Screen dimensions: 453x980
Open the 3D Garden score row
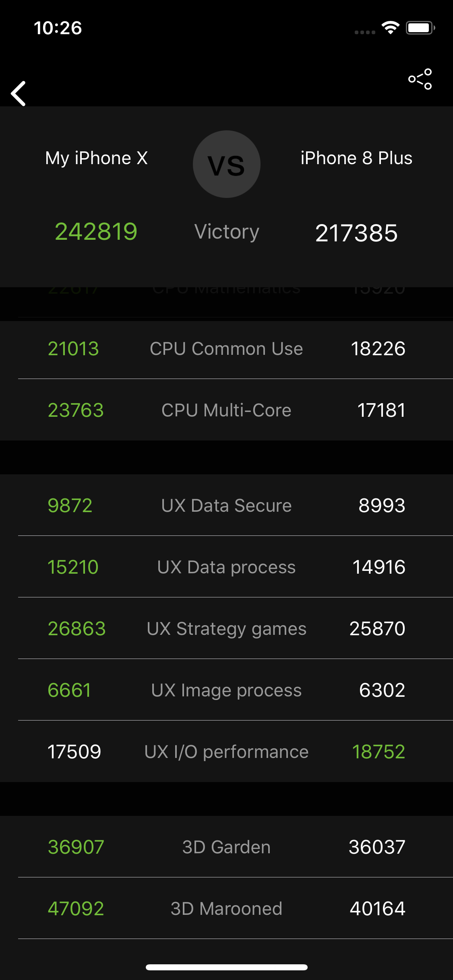tap(227, 847)
